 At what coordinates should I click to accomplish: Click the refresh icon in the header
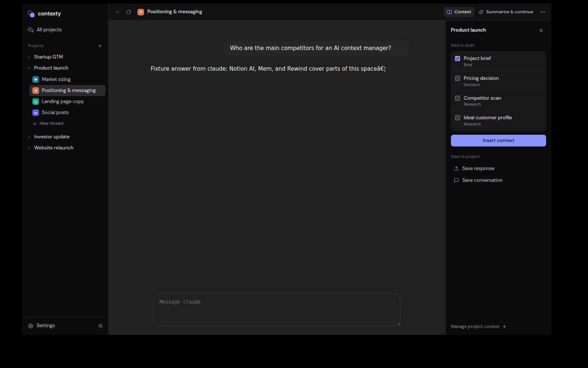point(129,12)
